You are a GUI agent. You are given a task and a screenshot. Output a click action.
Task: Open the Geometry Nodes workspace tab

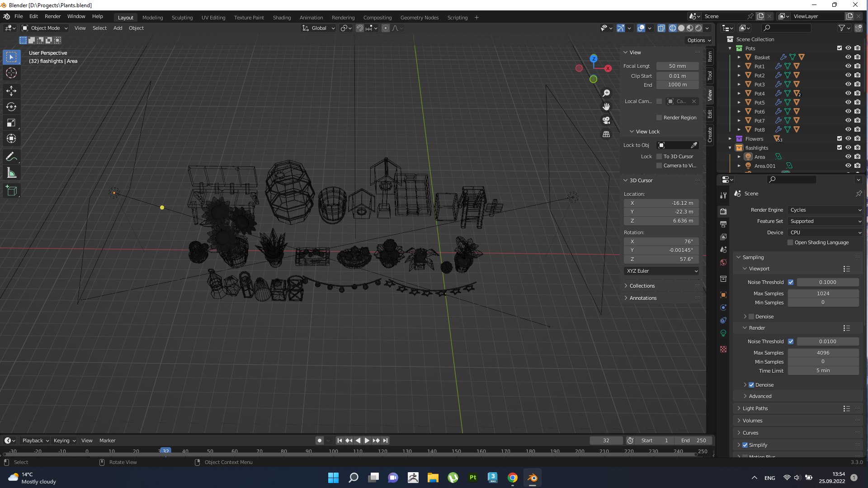coord(419,17)
